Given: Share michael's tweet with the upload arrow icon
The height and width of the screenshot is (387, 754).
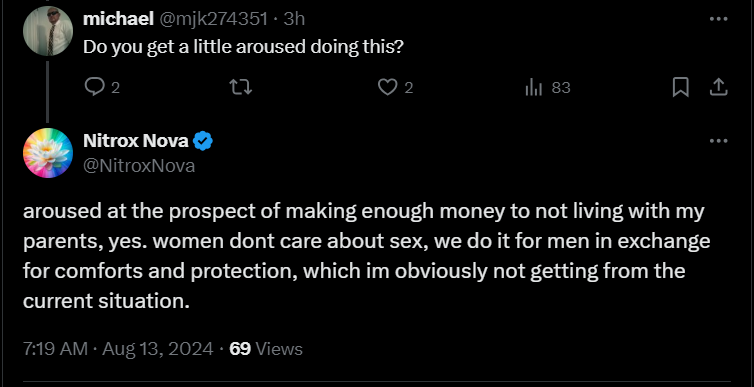Looking at the screenshot, I should pyautogui.click(x=717, y=87).
